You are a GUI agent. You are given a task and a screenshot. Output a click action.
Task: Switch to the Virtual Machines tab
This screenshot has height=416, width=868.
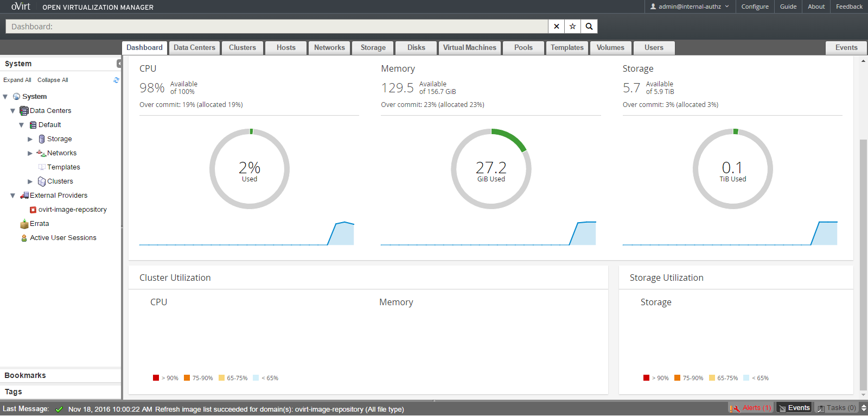pos(469,48)
